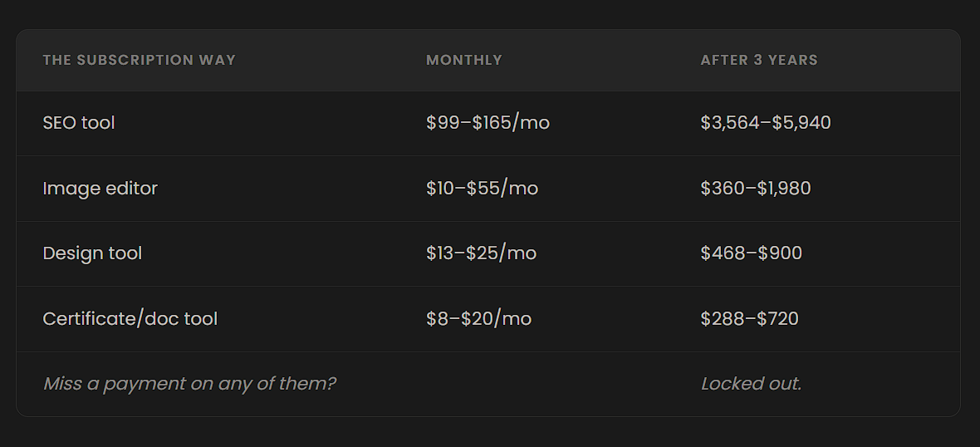The image size is (980, 447).
Task: Select the Certificate/doc tool row label
Action: [x=130, y=319]
